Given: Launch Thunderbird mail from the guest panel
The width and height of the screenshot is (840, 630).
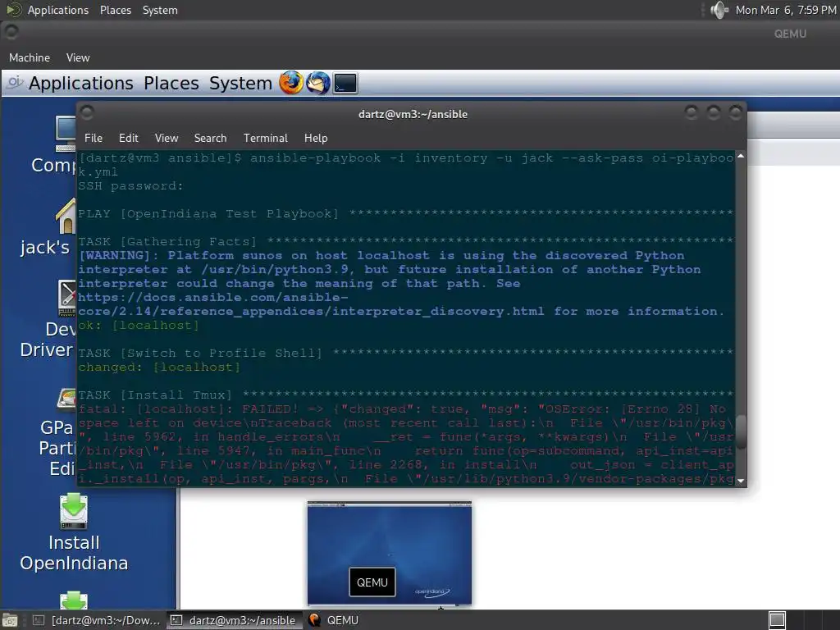Looking at the screenshot, I should click(x=318, y=83).
